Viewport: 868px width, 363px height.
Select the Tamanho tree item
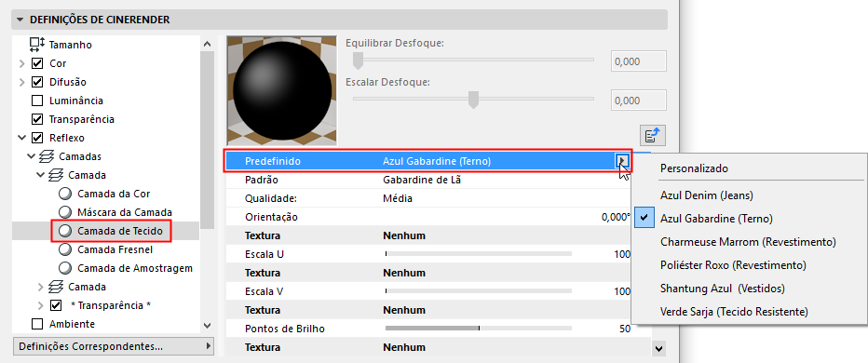[x=70, y=45]
